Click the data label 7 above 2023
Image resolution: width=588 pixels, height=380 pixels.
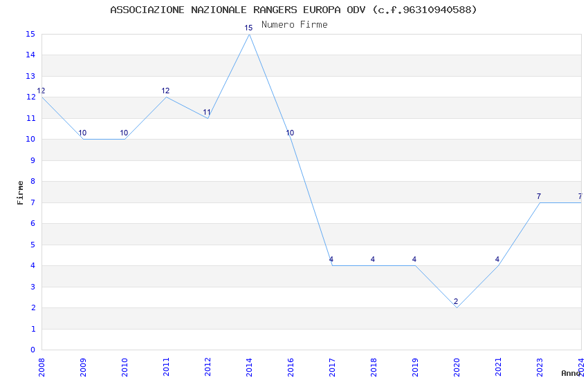pos(539,196)
